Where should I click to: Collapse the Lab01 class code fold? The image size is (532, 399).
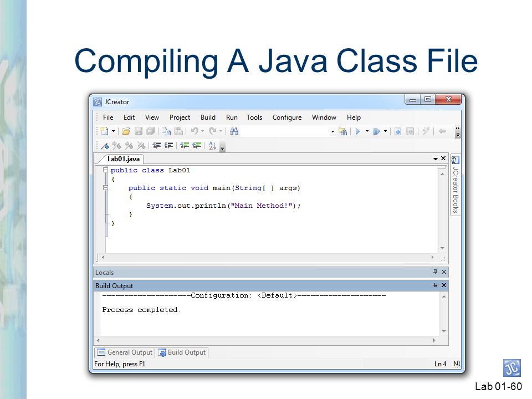[105, 170]
